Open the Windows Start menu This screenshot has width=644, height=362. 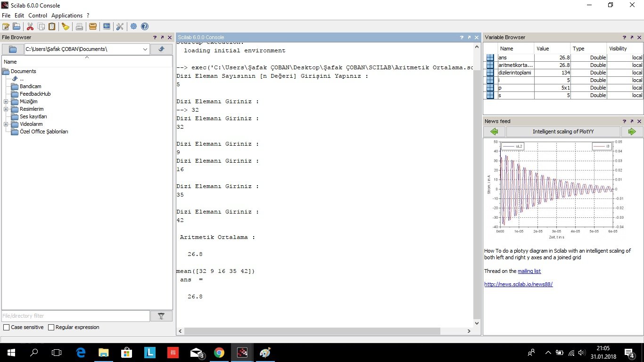[x=11, y=352]
